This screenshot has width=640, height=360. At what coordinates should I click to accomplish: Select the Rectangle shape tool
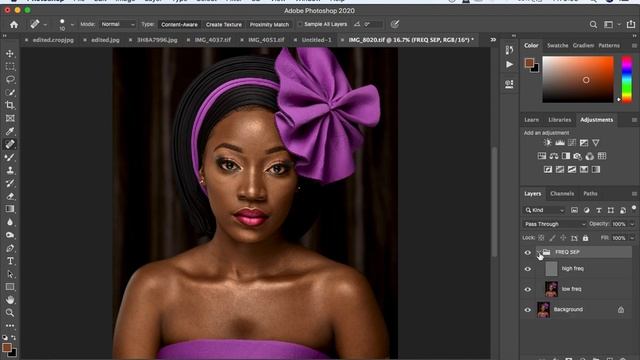click(10, 287)
